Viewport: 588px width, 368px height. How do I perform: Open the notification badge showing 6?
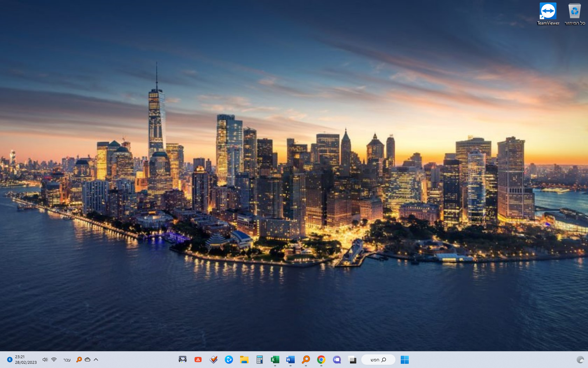pyautogui.click(x=9, y=360)
